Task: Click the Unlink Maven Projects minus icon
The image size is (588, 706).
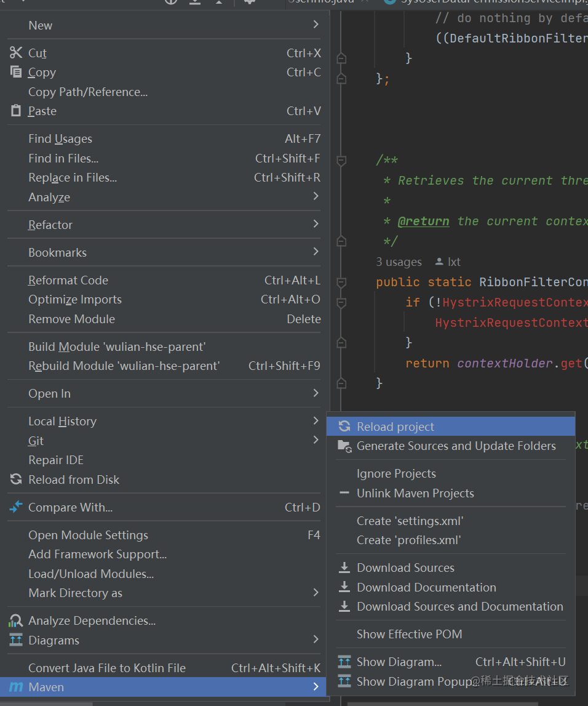Action: coord(344,493)
